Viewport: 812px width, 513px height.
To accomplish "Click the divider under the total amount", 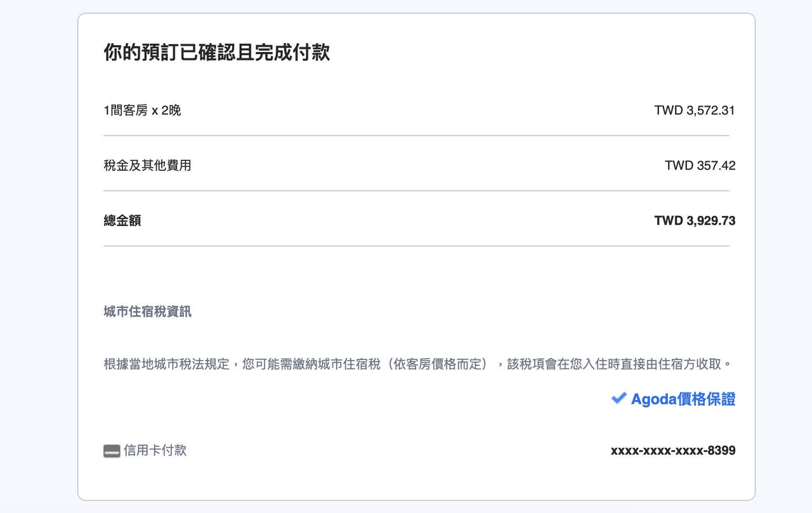I will click(x=416, y=246).
